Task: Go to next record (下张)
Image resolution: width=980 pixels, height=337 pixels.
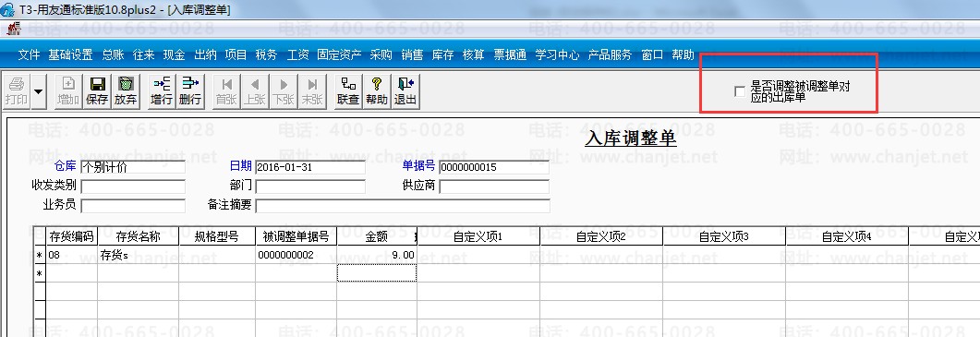Action: 284,91
